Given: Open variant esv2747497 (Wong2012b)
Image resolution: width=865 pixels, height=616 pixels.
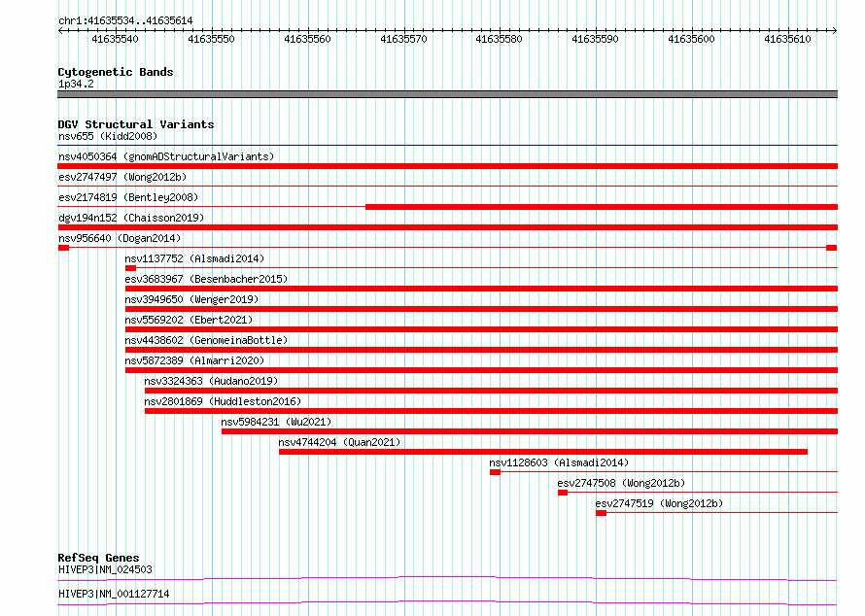Looking at the screenshot, I should [x=122, y=177].
